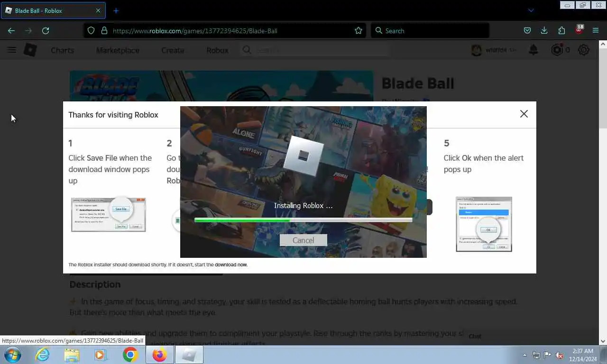Click the 'download now' link

pos(231,264)
